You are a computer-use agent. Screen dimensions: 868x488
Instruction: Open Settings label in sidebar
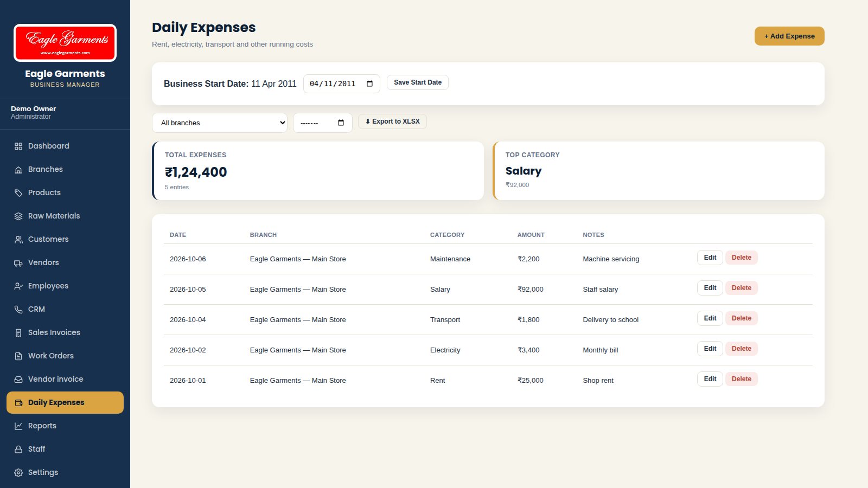coord(43,472)
